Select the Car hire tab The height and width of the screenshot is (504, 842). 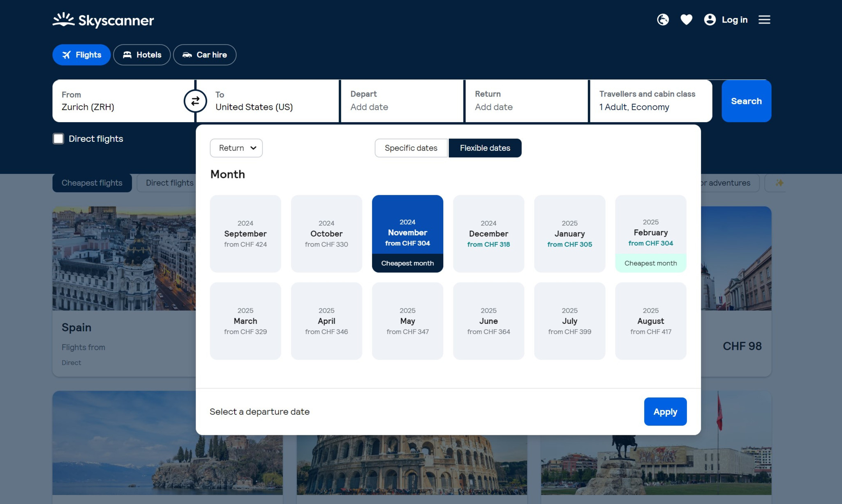click(204, 55)
